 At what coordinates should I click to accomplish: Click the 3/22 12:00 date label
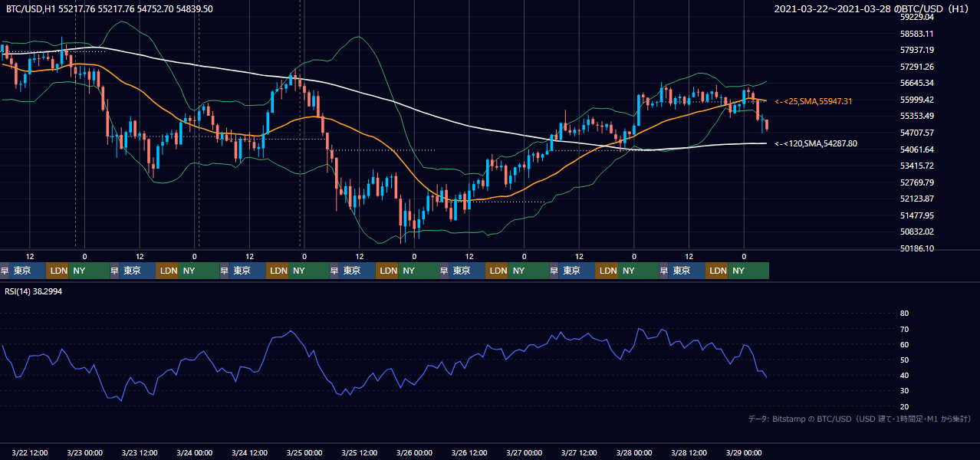click(30, 452)
